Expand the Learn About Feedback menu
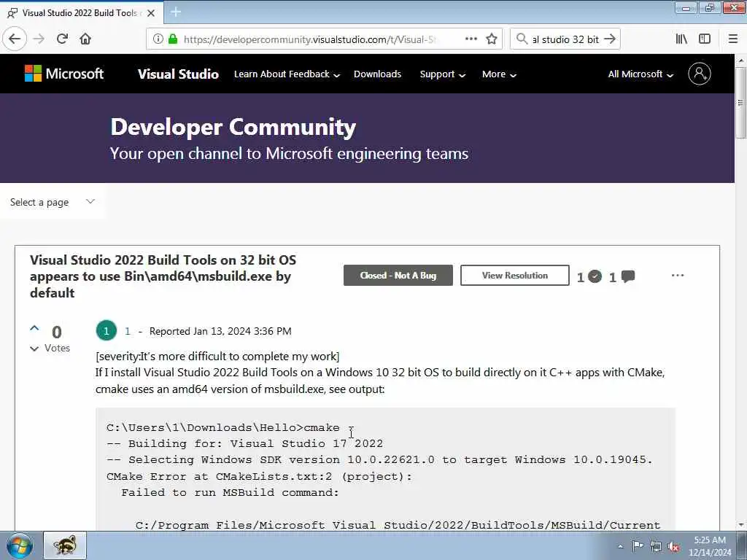 click(x=287, y=74)
